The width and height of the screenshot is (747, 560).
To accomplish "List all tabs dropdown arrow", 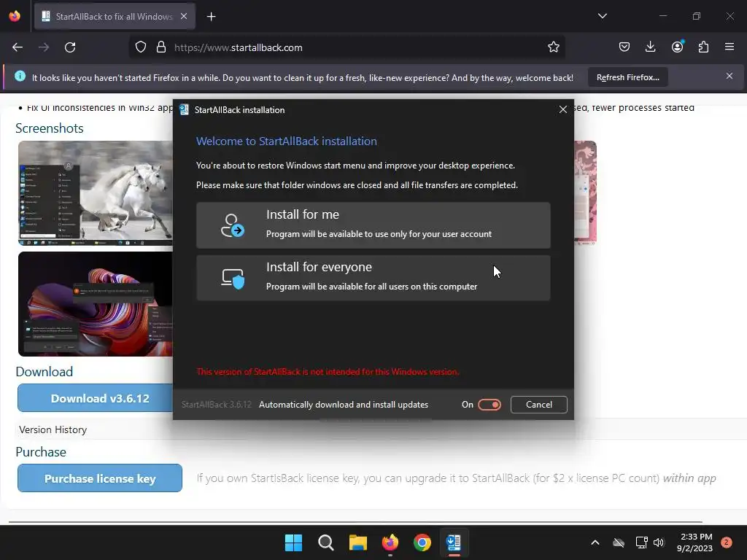I will click(x=602, y=16).
